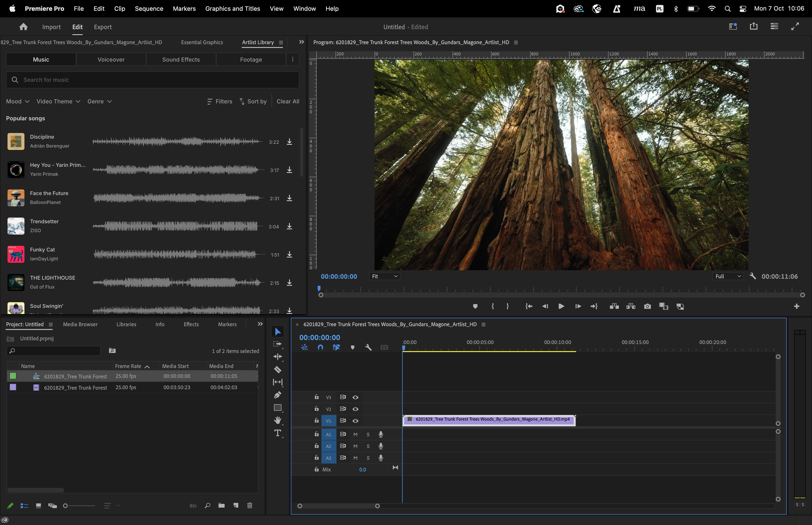Image resolution: width=812 pixels, height=525 pixels.
Task: Click the Filters button
Action: 220,101
